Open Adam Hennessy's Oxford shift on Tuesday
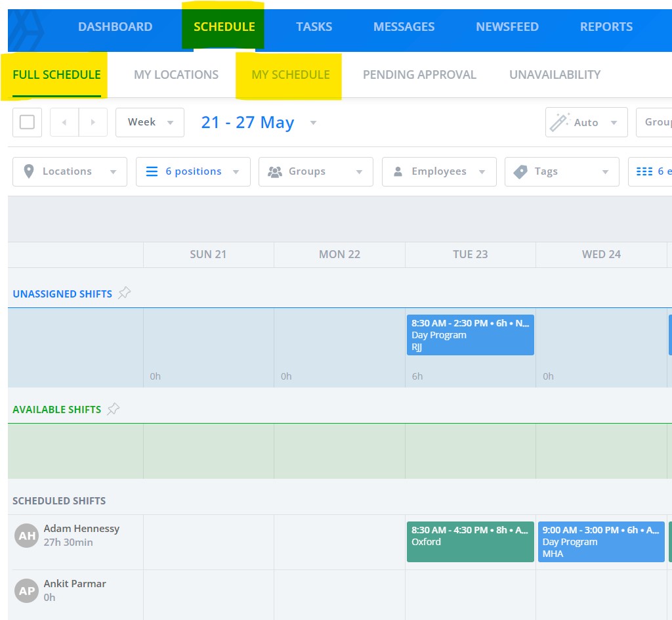 click(470, 542)
